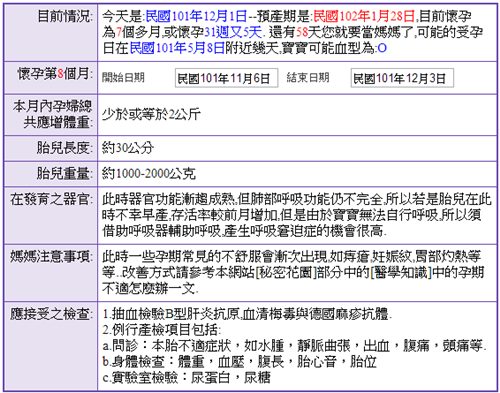Viewport: 500px width, 393px height.
Task: Click the line 1.抽血檢驗B型肝炎抗原
Action: 247,314
